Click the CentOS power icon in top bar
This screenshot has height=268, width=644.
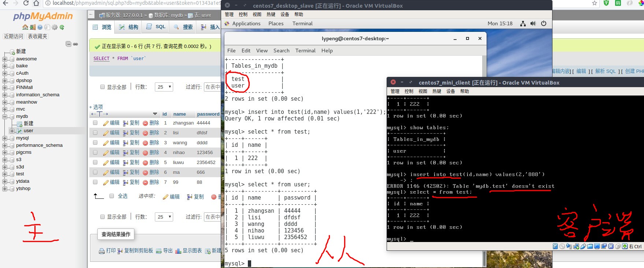(x=544, y=23)
